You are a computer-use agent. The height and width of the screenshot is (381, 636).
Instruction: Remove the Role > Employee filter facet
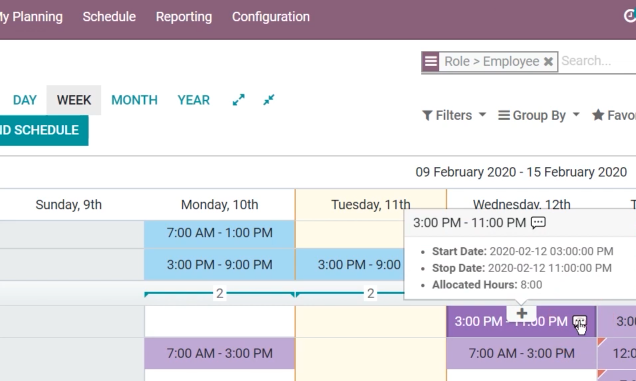[548, 61]
